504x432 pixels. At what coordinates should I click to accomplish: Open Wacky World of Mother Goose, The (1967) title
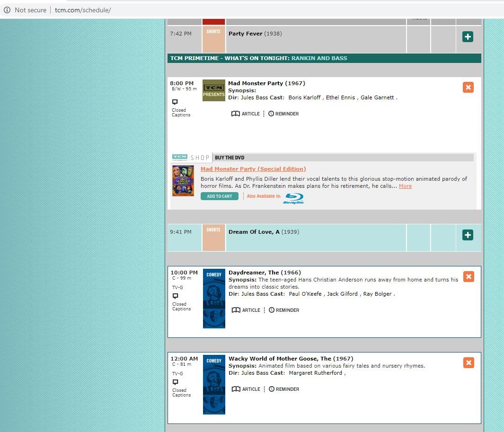click(x=291, y=359)
